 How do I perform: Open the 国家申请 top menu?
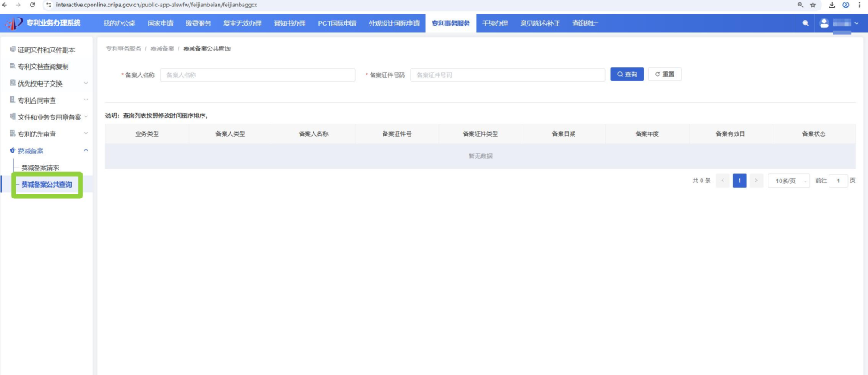(x=161, y=24)
